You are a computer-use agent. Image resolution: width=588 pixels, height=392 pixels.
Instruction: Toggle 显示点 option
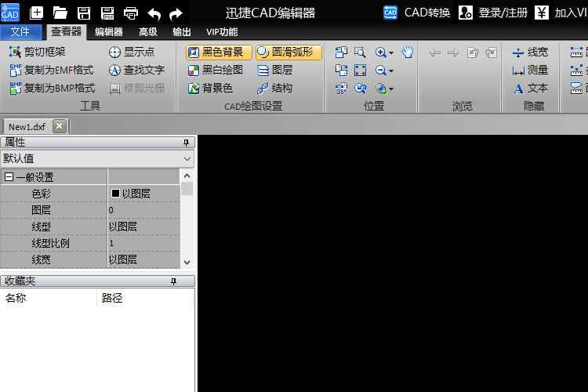click(x=132, y=52)
